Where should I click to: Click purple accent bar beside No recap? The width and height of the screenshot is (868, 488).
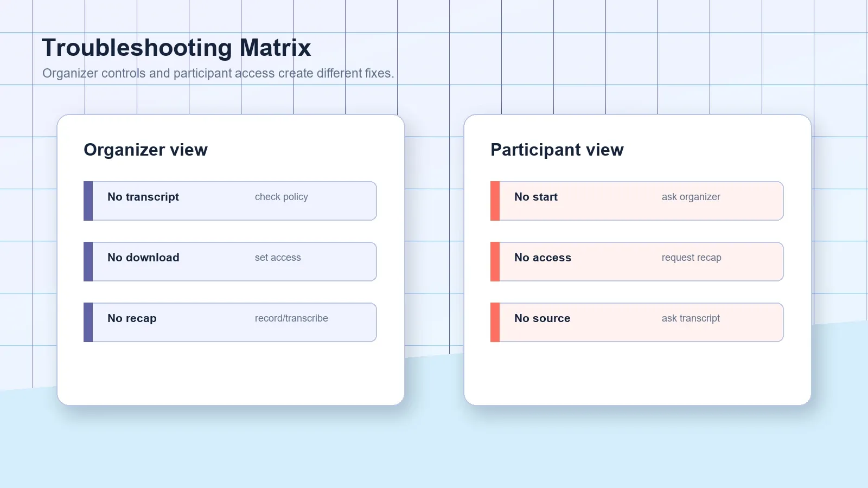point(88,323)
